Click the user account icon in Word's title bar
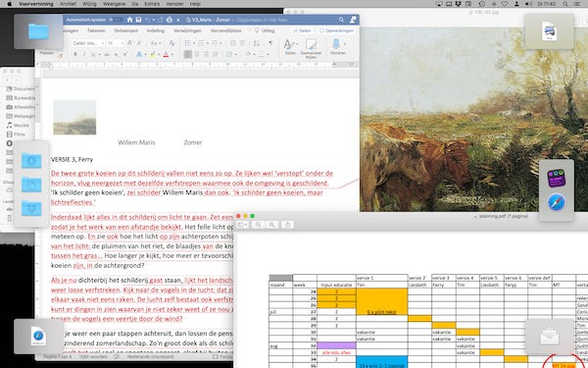The width and height of the screenshot is (588, 368). tap(353, 20)
